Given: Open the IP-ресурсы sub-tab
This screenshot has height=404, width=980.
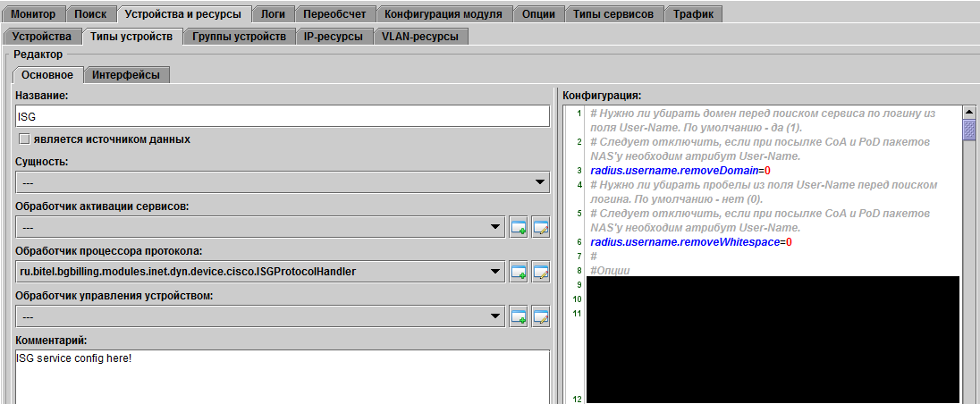Looking at the screenshot, I should point(334,37).
